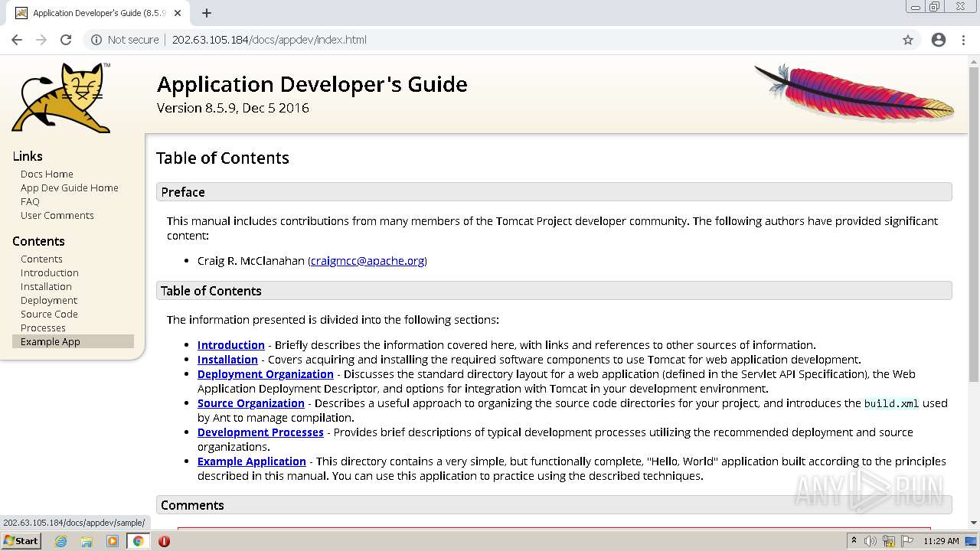Open a new tab with the plus button
The height and width of the screenshot is (551, 980).
[207, 13]
